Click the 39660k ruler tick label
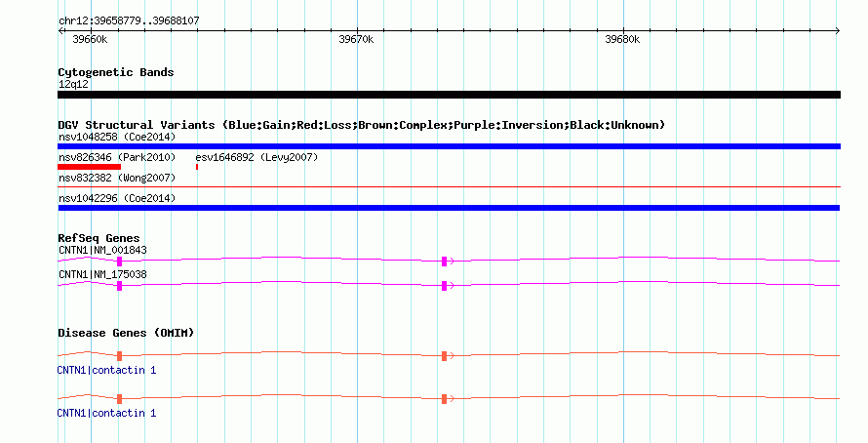The image size is (868, 443). [90, 39]
